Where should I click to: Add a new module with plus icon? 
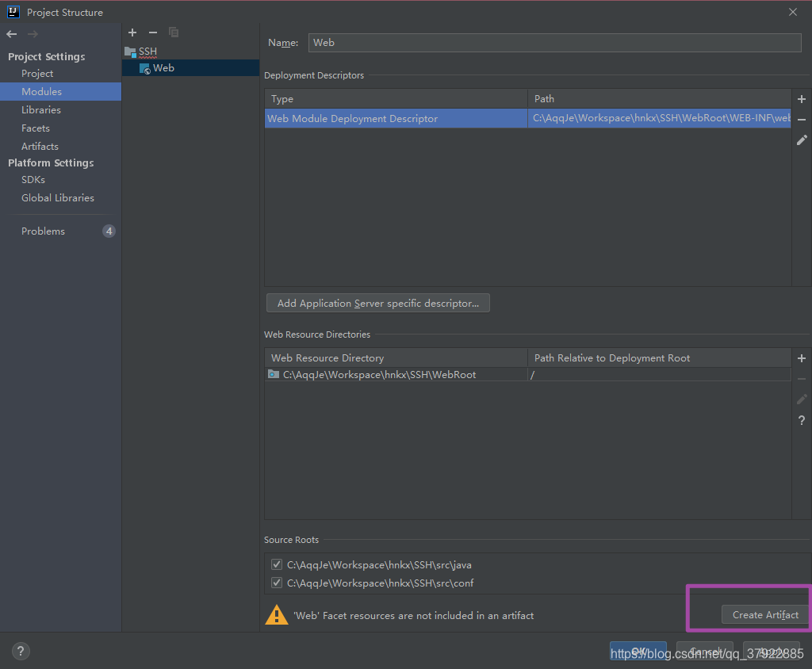click(x=132, y=32)
